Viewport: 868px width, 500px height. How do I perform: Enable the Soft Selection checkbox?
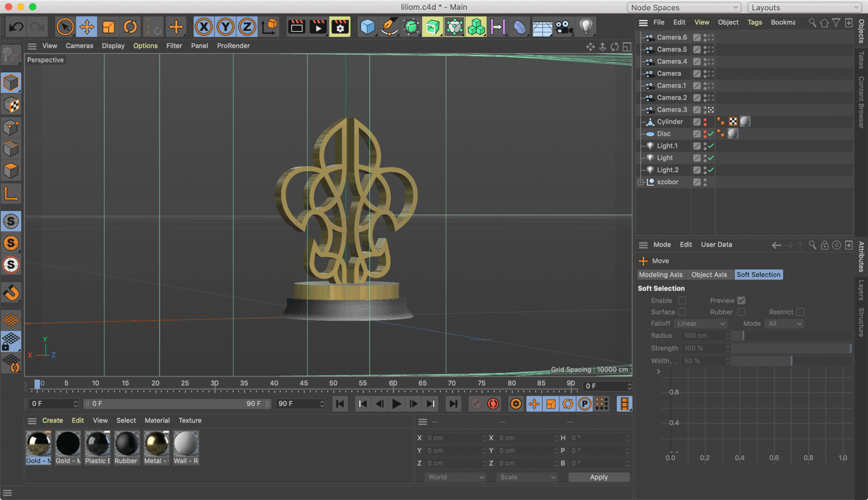[682, 300]
